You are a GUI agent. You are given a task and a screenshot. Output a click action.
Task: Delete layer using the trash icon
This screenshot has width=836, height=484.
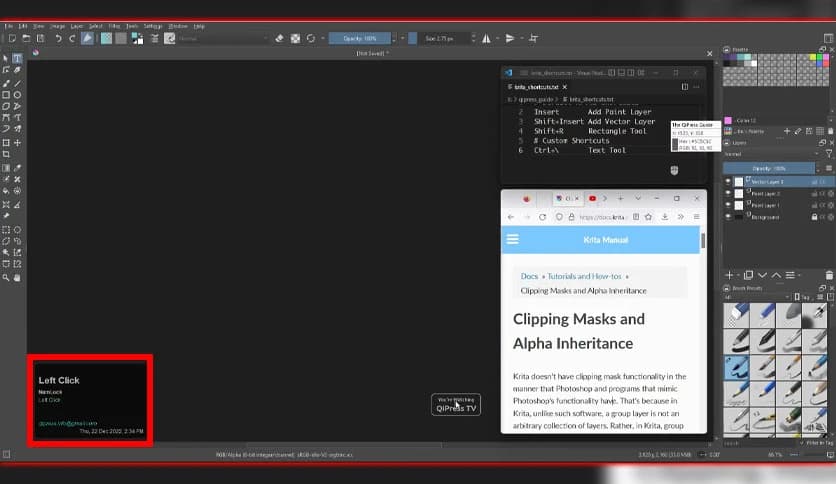point(829,274)
